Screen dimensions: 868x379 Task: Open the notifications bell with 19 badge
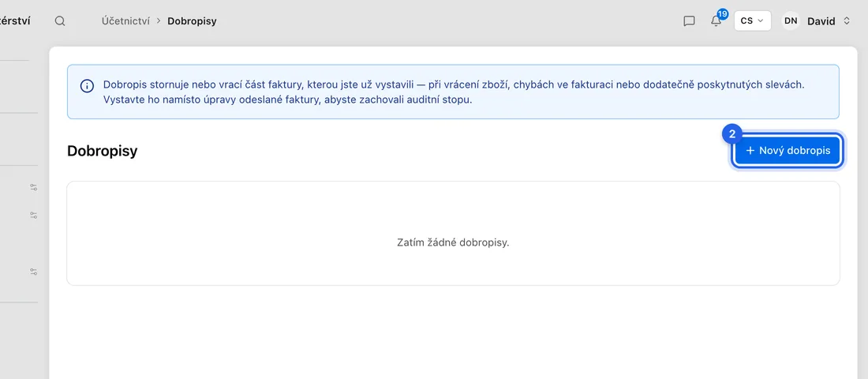click(x=716, y=21)
